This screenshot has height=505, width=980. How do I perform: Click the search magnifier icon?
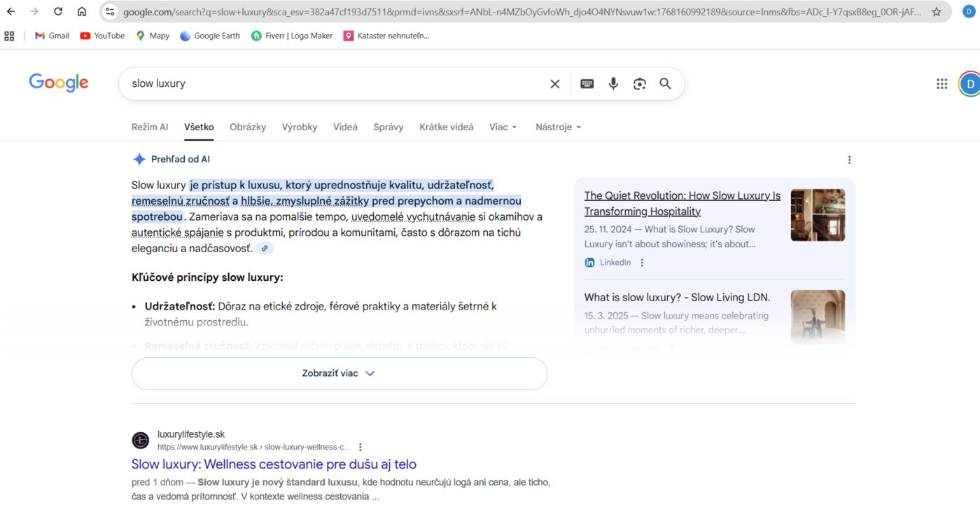tap(664, 83)
